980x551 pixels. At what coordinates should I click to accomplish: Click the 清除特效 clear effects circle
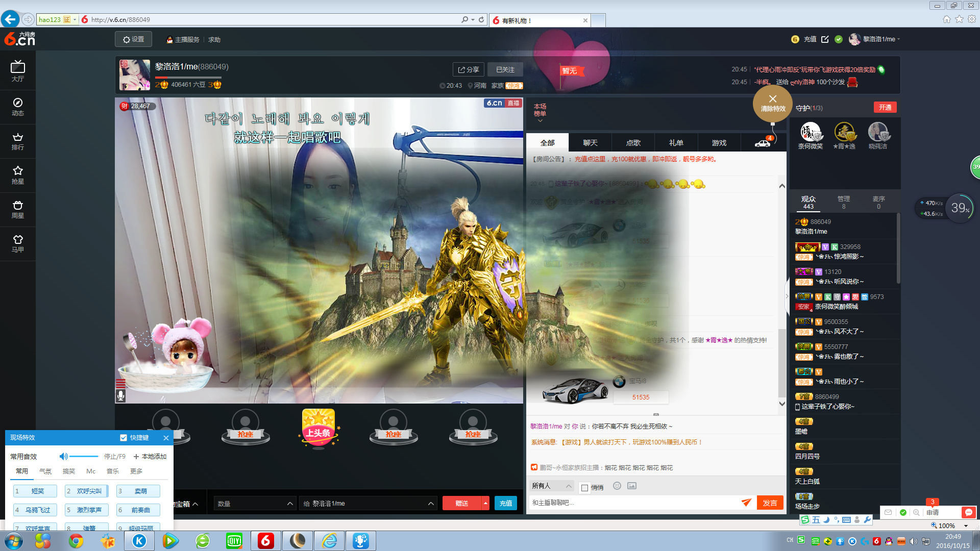(773, 103)
